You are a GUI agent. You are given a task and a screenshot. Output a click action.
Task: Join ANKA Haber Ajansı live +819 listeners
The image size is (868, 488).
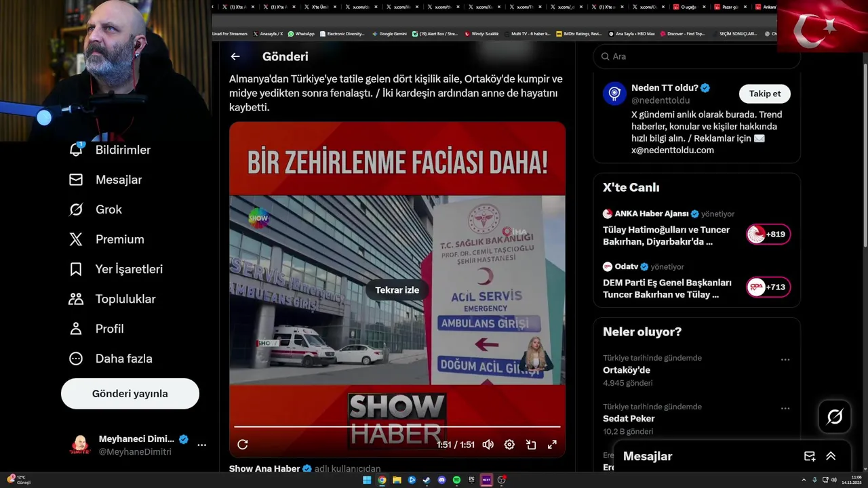[x=768, y=235]
